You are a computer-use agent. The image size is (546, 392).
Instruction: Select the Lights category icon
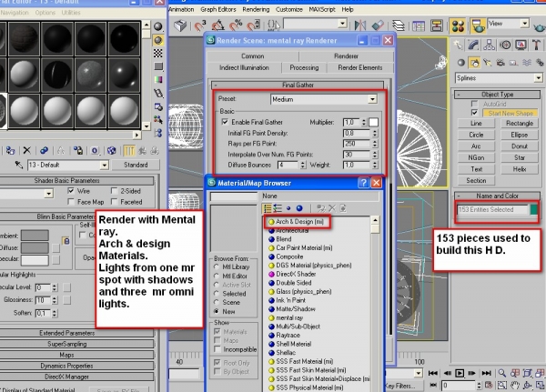tap(487, 63)
